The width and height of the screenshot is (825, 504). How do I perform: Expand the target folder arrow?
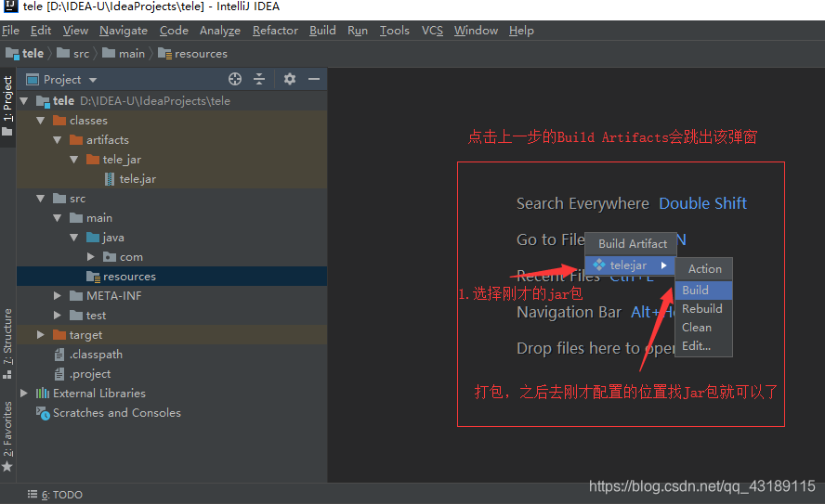coord(41,335)
